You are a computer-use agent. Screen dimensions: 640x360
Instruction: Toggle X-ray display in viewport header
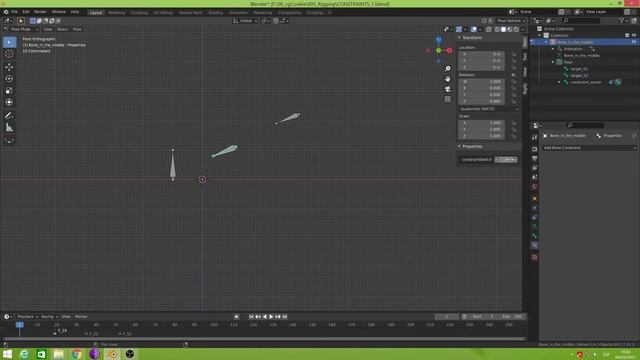click(x=489, y=29)
